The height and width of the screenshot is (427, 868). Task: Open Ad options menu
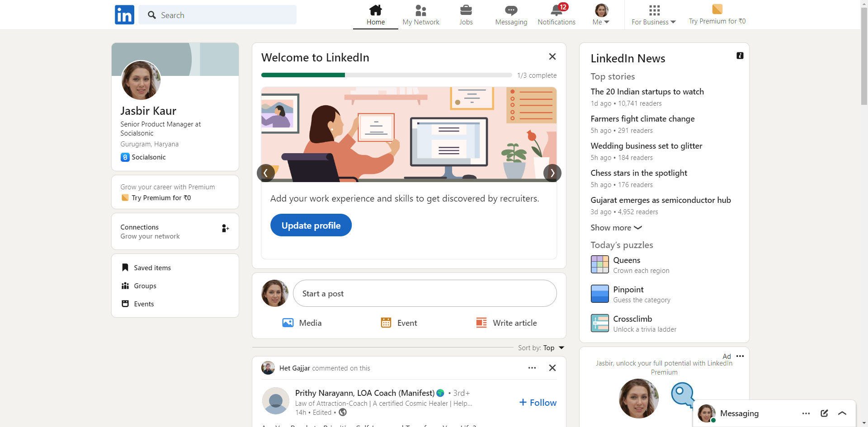740,356
